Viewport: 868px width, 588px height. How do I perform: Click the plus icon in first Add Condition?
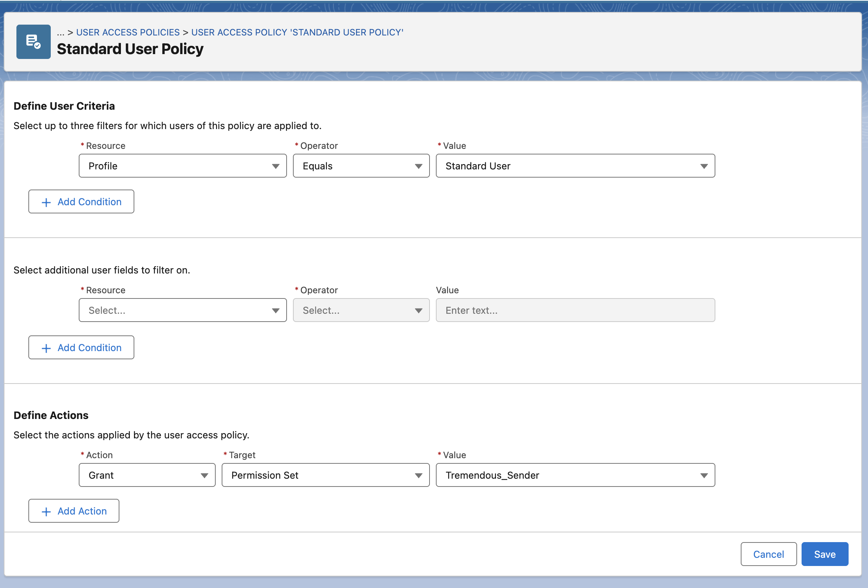46,202
